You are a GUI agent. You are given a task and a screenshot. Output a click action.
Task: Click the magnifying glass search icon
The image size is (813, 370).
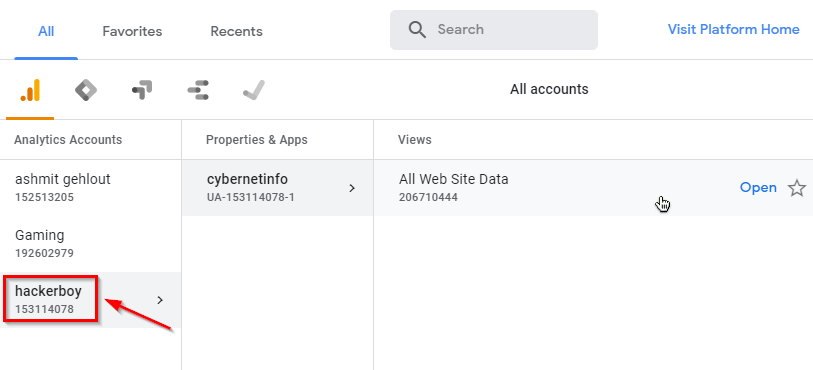(x=417, y=30)
